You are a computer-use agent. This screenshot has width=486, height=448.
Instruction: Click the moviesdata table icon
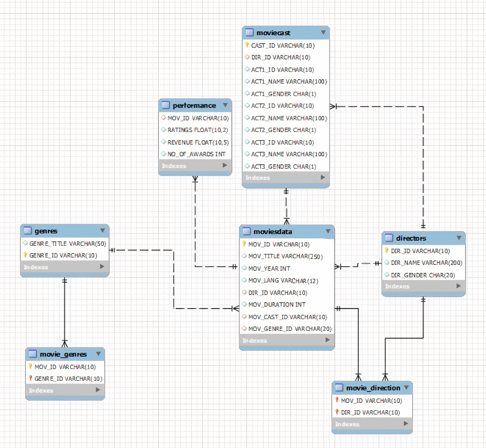click(x=247, y=232)
